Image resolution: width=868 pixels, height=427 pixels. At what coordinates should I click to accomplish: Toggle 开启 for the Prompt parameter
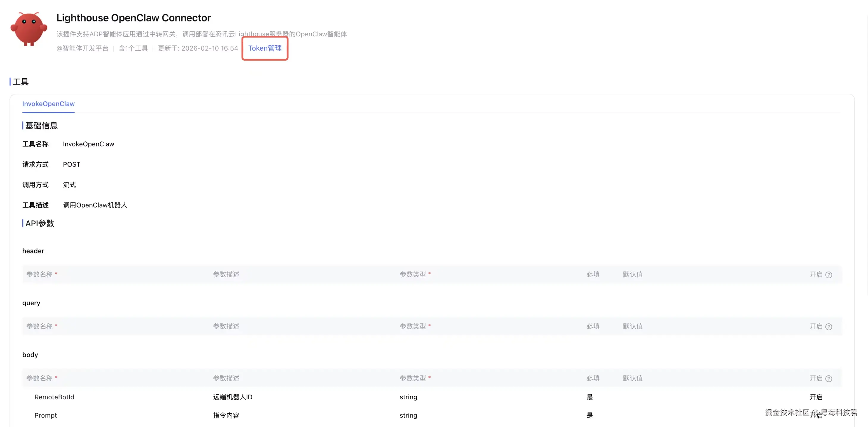pos(816,416)
